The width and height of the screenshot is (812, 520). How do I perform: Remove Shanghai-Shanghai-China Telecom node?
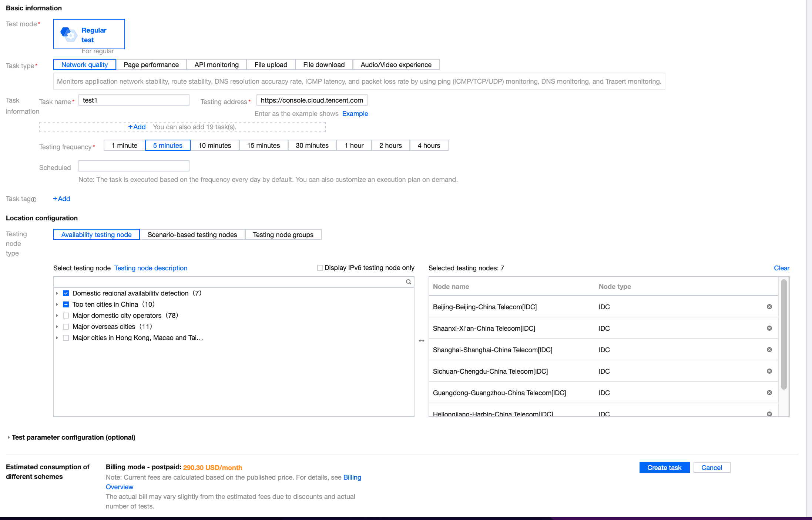click(769, 350)
